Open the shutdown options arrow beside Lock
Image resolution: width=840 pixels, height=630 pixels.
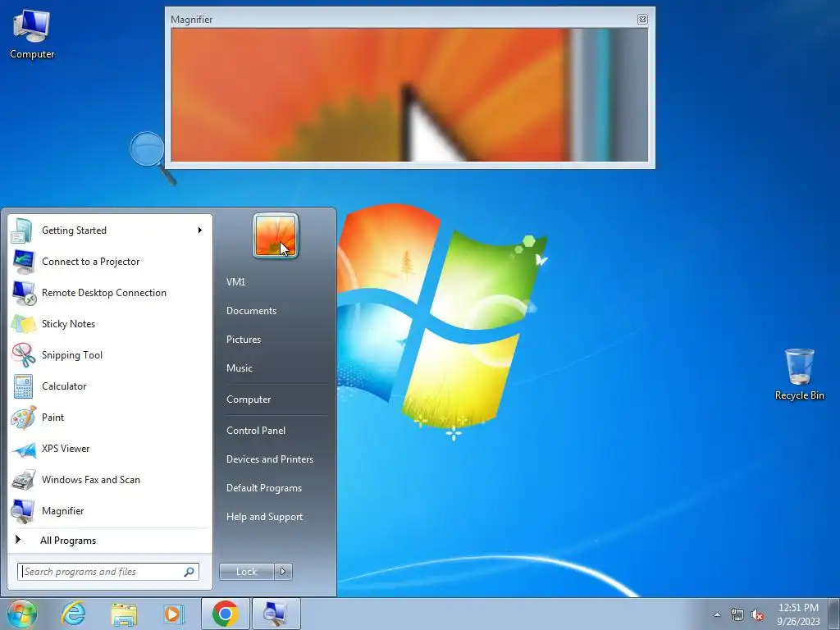(283, 572)
